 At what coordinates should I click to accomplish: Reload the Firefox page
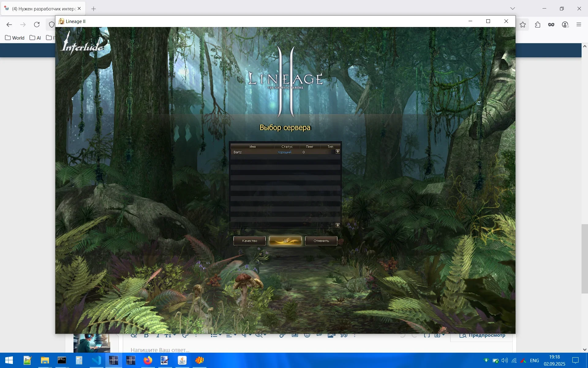click(37, 25)
